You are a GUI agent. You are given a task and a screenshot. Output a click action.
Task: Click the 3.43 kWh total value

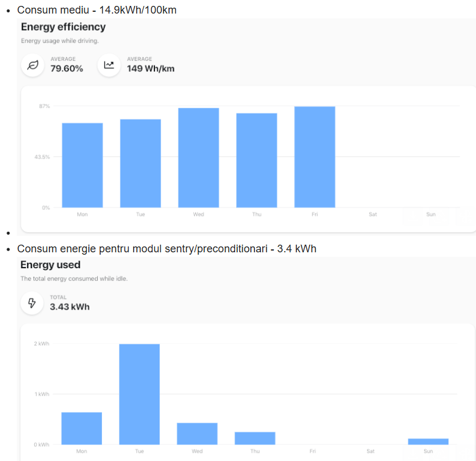coord(70,307)
